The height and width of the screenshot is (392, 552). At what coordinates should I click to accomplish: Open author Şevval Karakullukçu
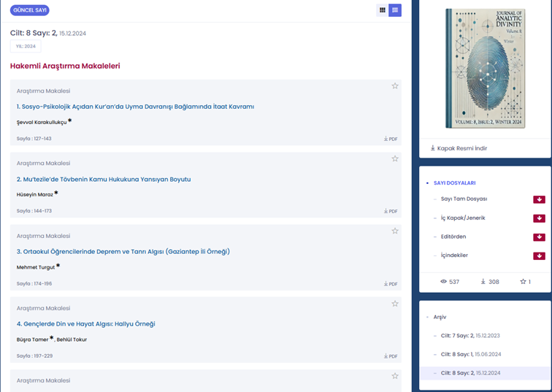42,122
